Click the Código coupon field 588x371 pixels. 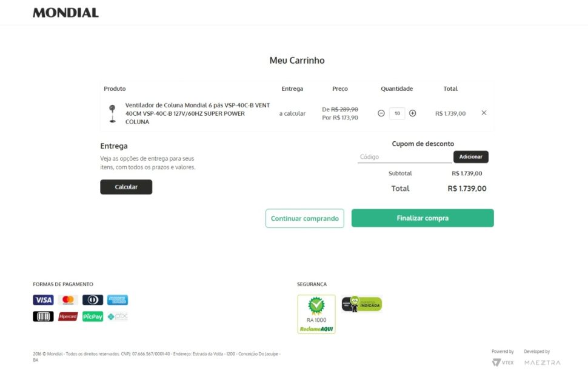pyautogui.click(x=404, y=157)
